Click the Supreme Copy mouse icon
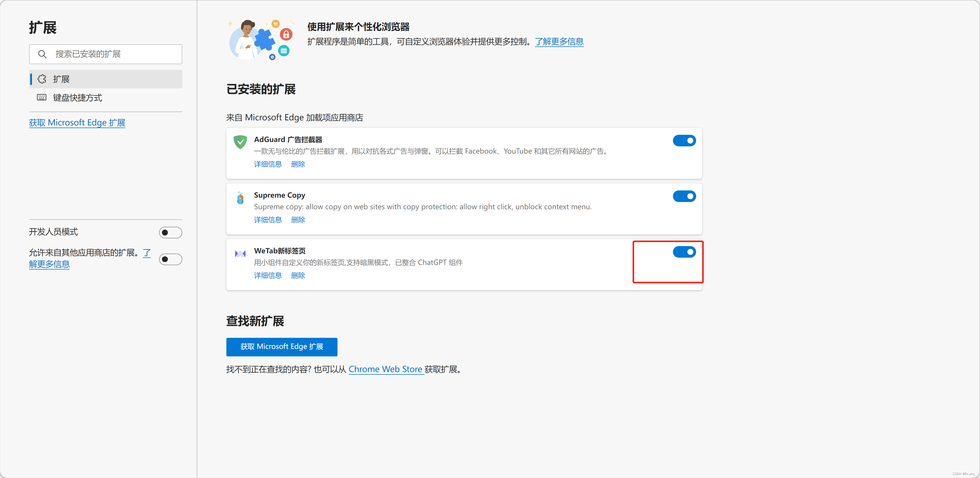Viewport: 980px width, 478px height. pos(240,198)
